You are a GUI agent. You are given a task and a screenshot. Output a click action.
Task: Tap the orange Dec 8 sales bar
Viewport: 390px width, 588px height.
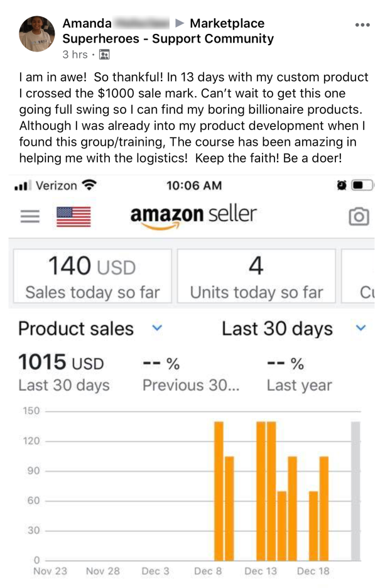coord(219,491)
